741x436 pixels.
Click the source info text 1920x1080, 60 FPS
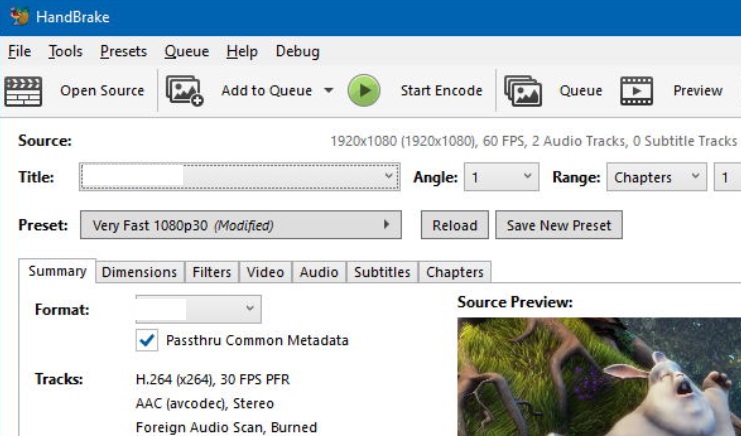534,141
